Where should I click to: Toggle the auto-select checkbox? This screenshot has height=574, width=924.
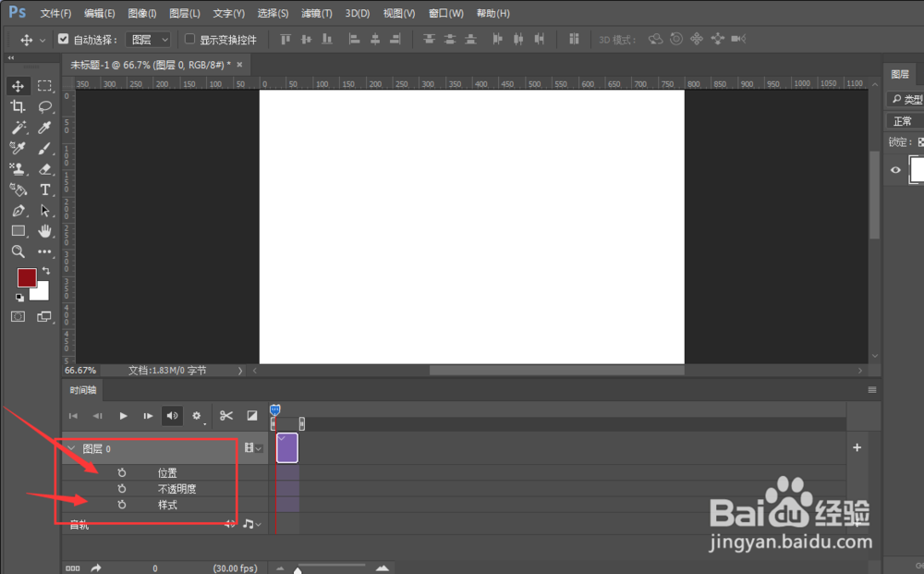tap(64, 39)
